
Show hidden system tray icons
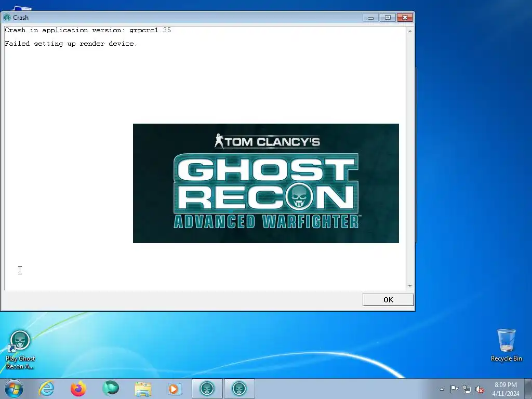point(442,389)
